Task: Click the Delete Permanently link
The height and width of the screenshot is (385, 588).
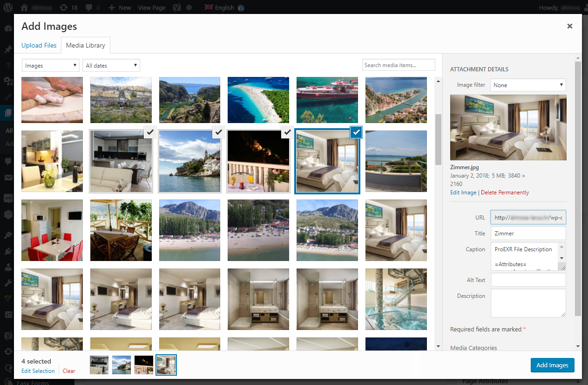Action: [x=505, y=192]
